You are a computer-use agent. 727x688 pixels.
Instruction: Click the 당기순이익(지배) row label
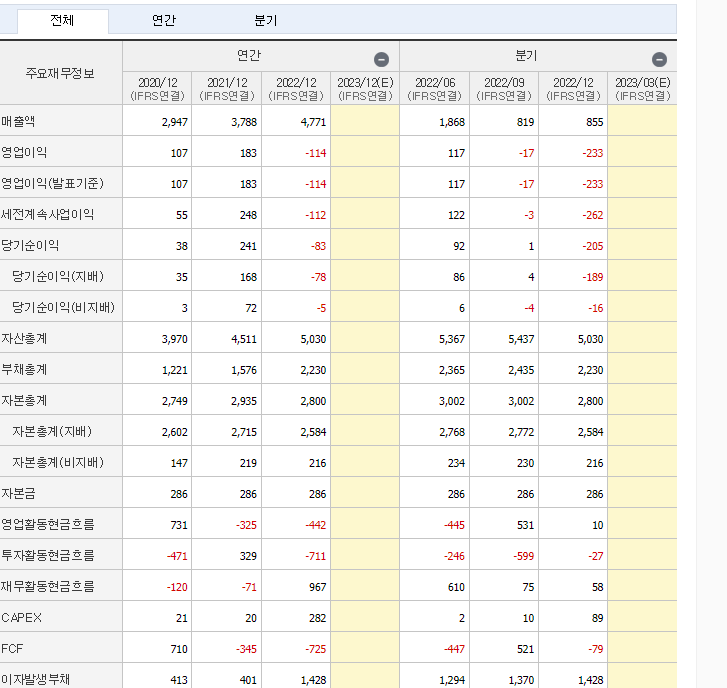[x=58, y=277]
